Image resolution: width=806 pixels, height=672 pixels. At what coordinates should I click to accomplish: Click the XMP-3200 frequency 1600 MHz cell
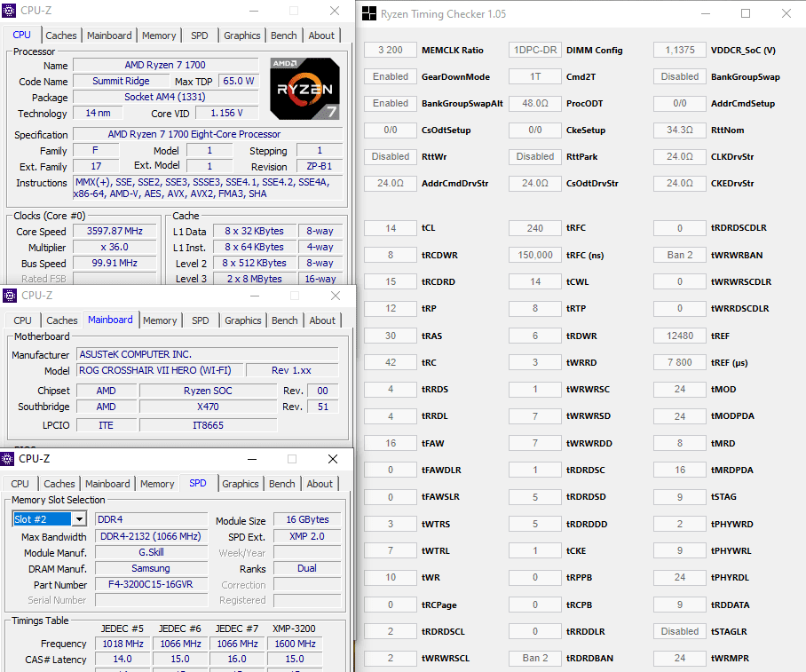295,644
